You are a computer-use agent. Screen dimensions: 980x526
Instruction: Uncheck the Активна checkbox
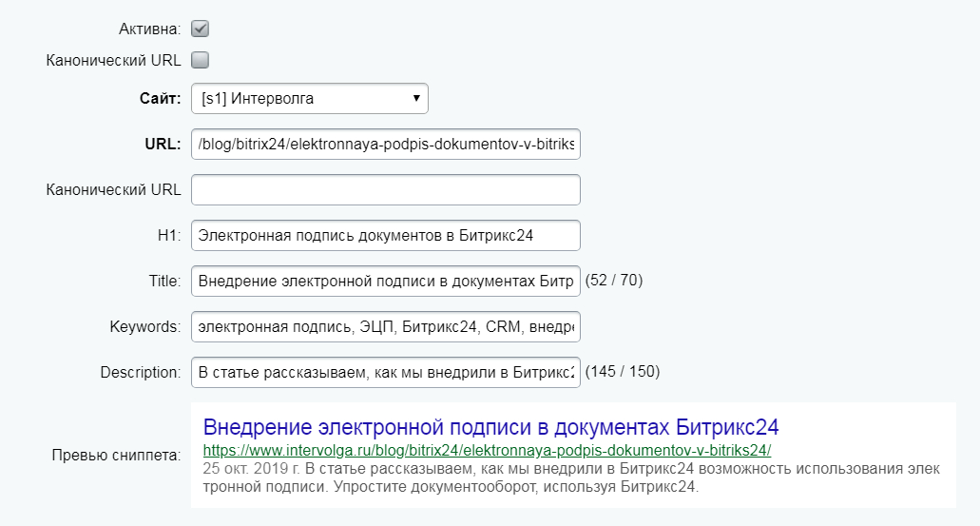(x=200, y=29)
